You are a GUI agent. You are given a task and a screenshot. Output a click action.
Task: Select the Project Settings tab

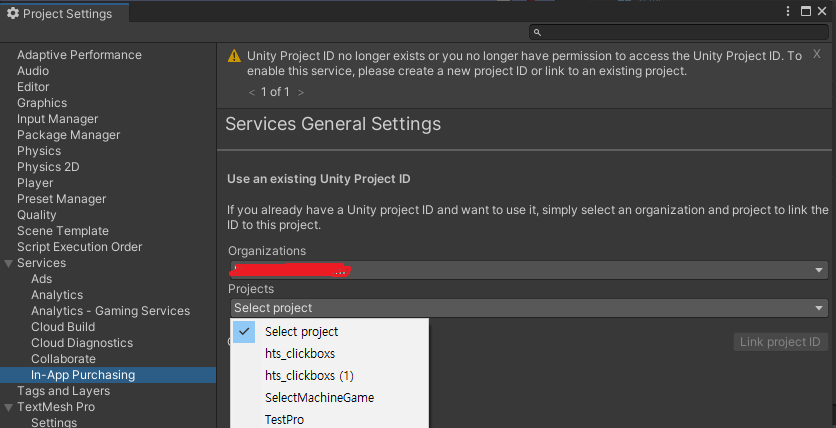64,13
